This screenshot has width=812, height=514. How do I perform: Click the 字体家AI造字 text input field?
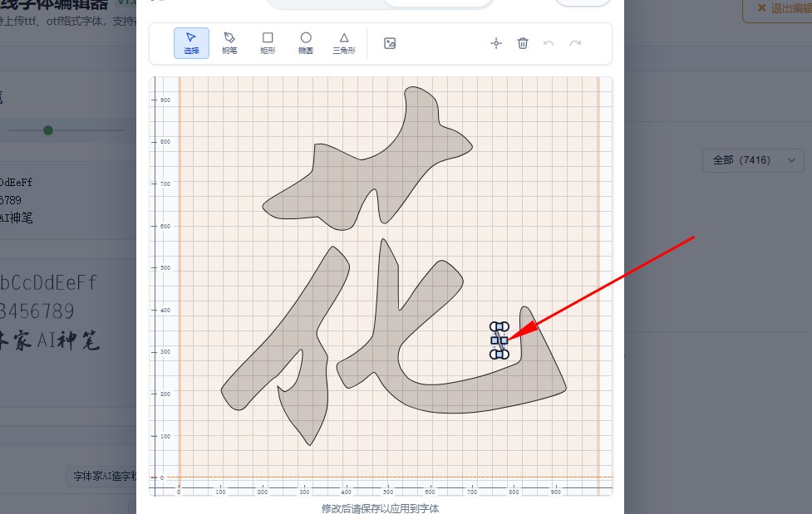(x=100, y=477)
